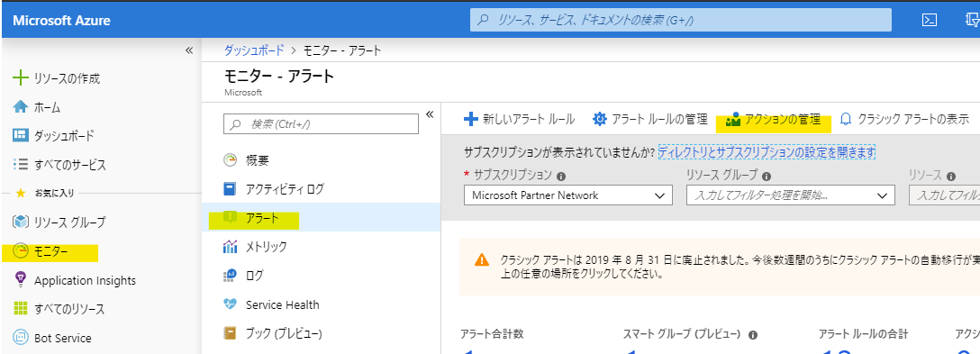Screen dimensions: 980x354
Task: Open モニター in sidebar
Action: click(x=51, y=252)
